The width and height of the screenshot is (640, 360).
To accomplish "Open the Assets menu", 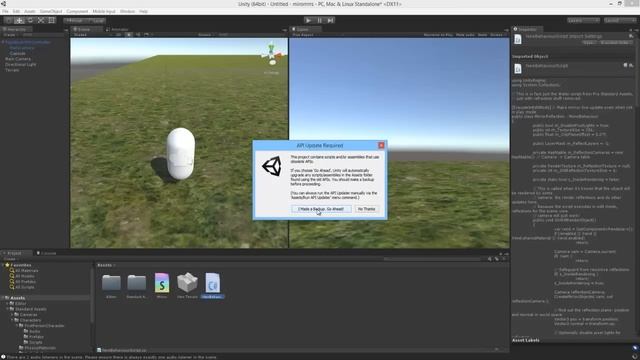I will 30,11.
